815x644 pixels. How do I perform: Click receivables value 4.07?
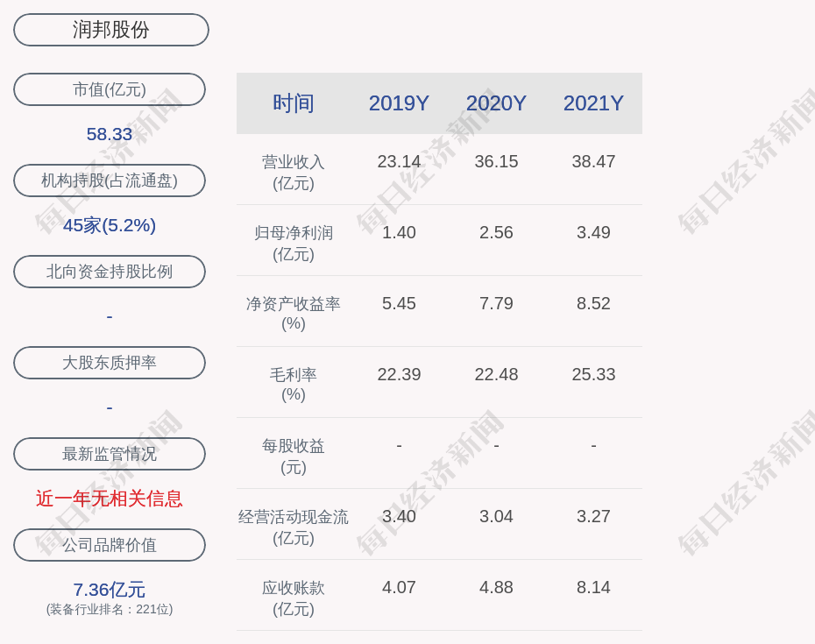pyautogui.click(x=400, y=587)
